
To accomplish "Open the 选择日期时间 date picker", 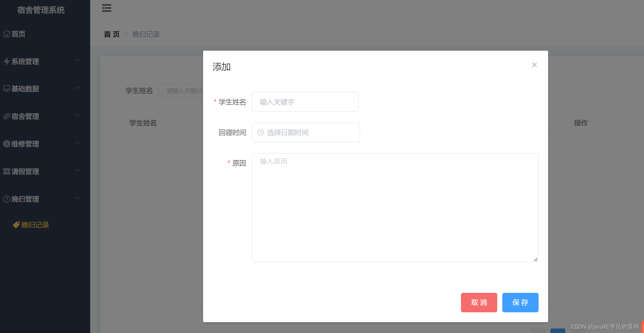I will click(306, 132).
